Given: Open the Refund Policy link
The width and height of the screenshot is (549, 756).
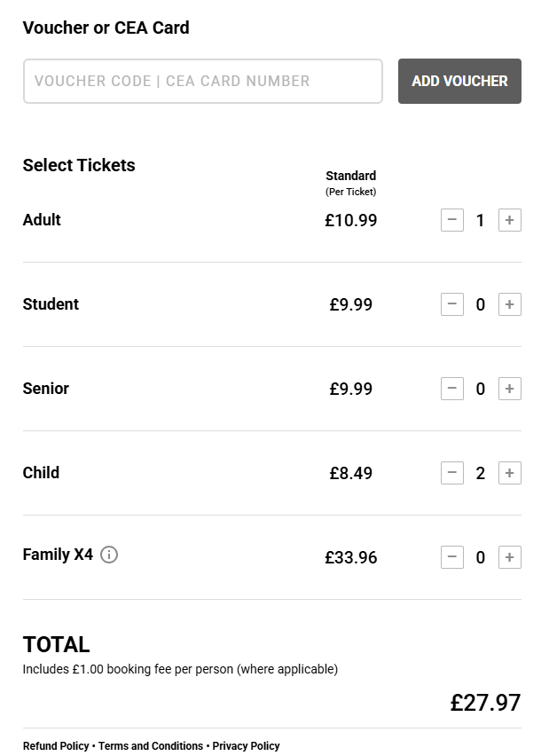Looking at the screenshot, I should click(56, 746).
